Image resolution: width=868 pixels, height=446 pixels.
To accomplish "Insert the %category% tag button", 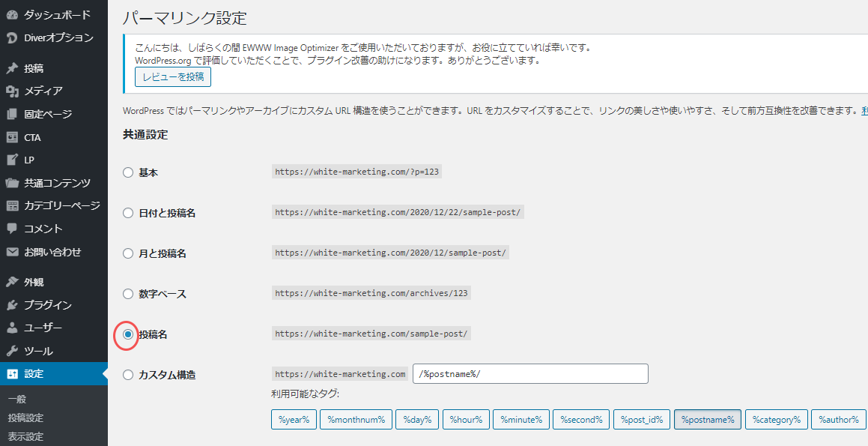I will click(x=776, y=420).
